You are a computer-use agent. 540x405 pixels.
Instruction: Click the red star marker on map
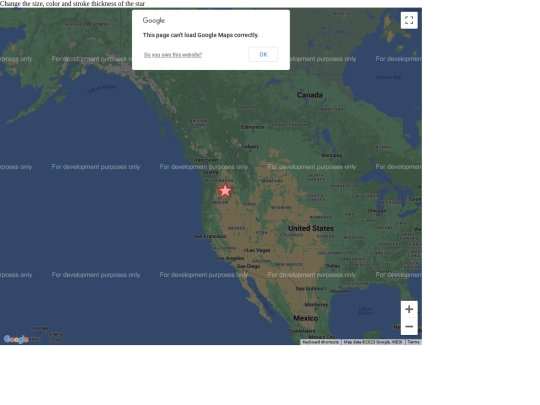[225, 190]
